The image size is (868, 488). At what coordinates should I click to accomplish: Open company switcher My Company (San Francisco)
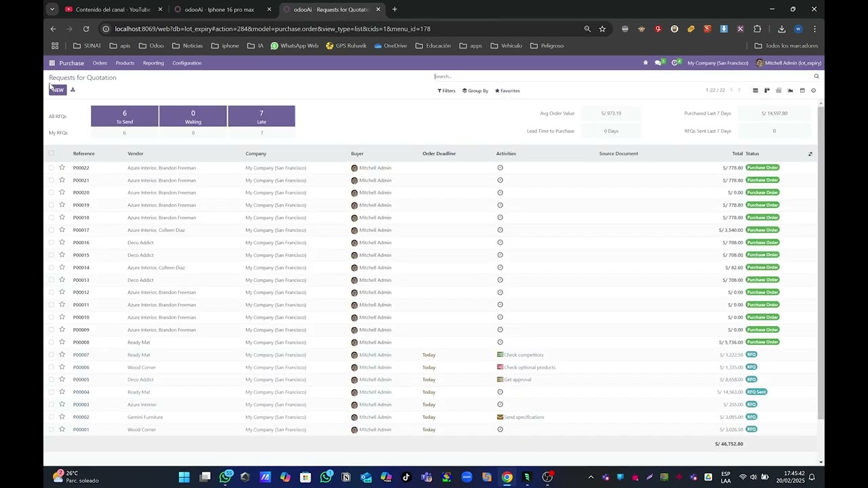718,63
